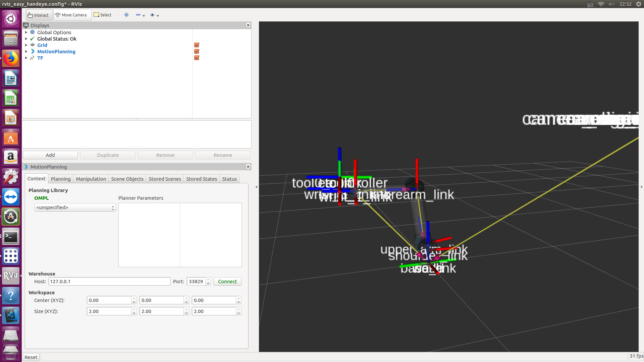Open the view-options dropdown arrow
Image resolution: width=644 pixels, height=362 pixels.
[158, 15]
